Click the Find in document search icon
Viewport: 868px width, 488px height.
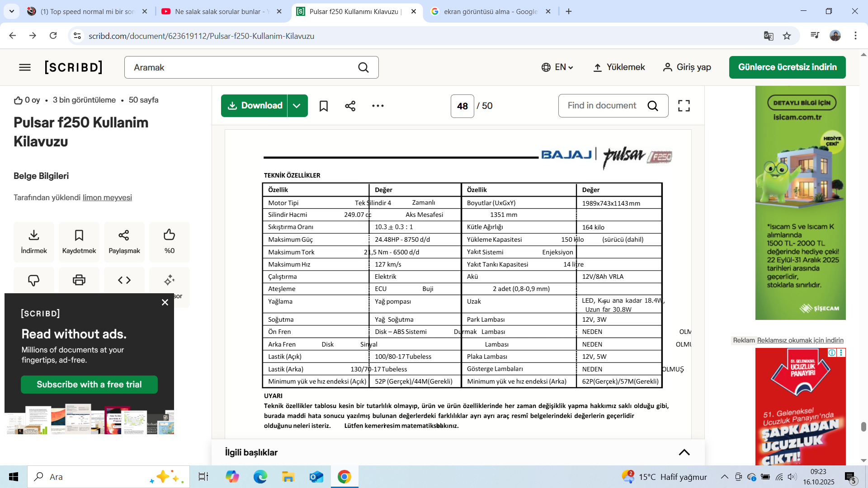[653, 106]
